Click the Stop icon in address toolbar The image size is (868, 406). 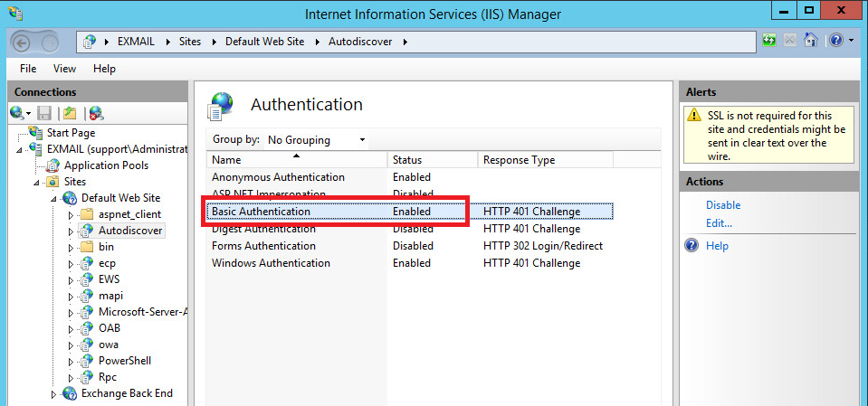(789, 41)
